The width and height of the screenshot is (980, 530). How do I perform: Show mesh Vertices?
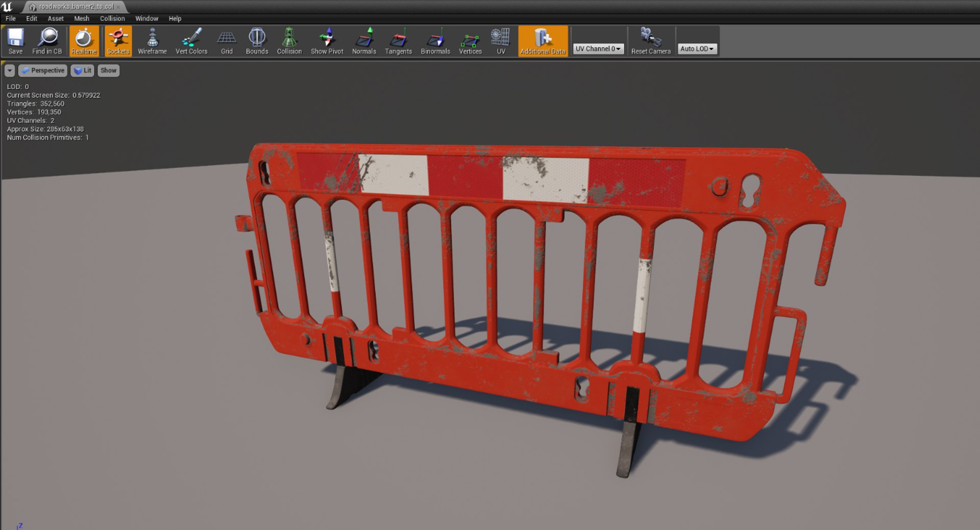[470, 41]
